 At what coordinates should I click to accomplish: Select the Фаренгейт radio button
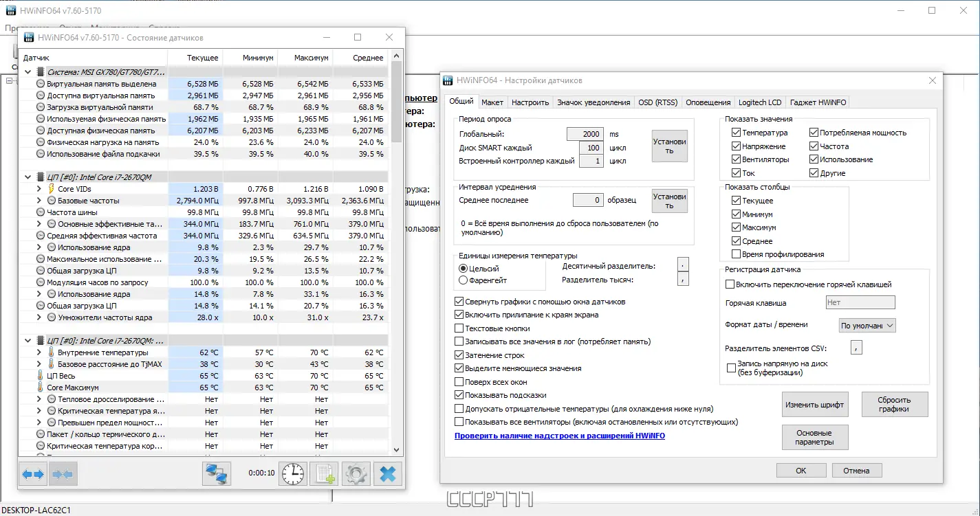click(463, 280)
